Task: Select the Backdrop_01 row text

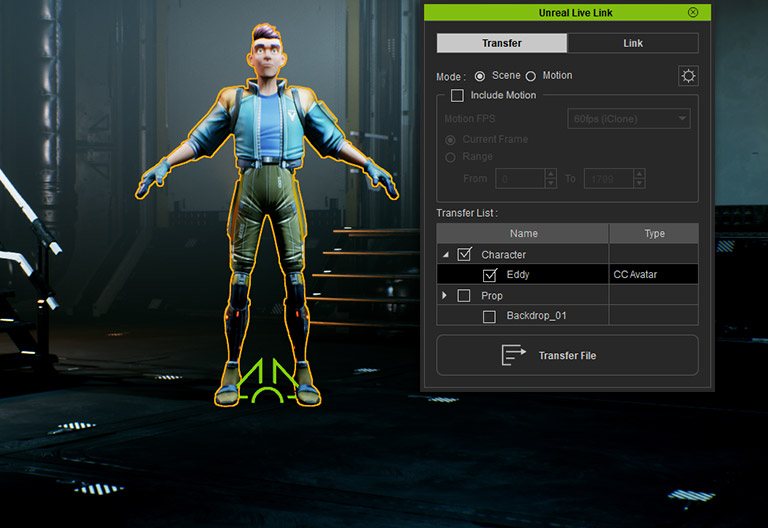Action: point(536,315)
